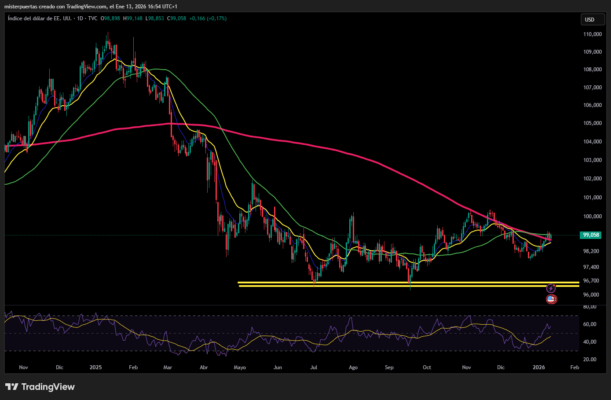This screenshot has height=400, width=611.
Task: Click the USD currency button
Action: click(589, 19)
